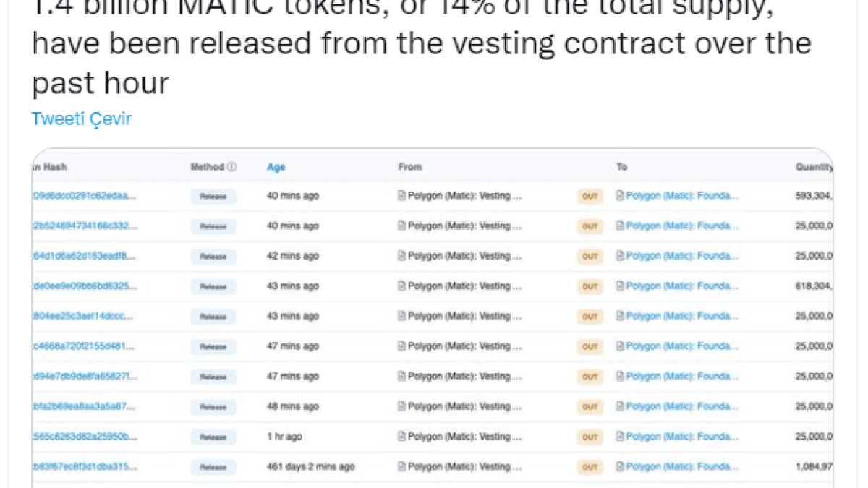Click the From contract icon in the 42 mins ago row
The image size is (868, 488).
click(x=402, y=256)
